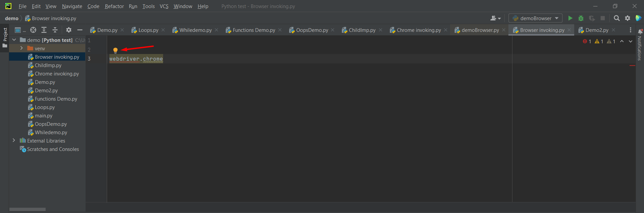
Task: Expand the External Libraries node
Action: (14, 141)
